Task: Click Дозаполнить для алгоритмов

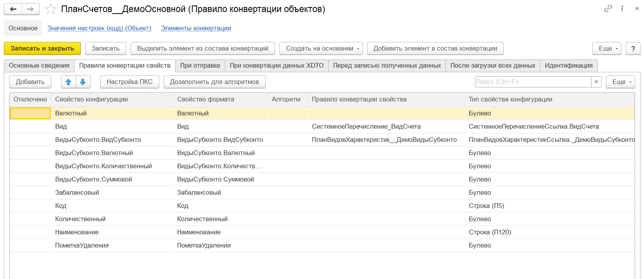Action: coord(214,82)
